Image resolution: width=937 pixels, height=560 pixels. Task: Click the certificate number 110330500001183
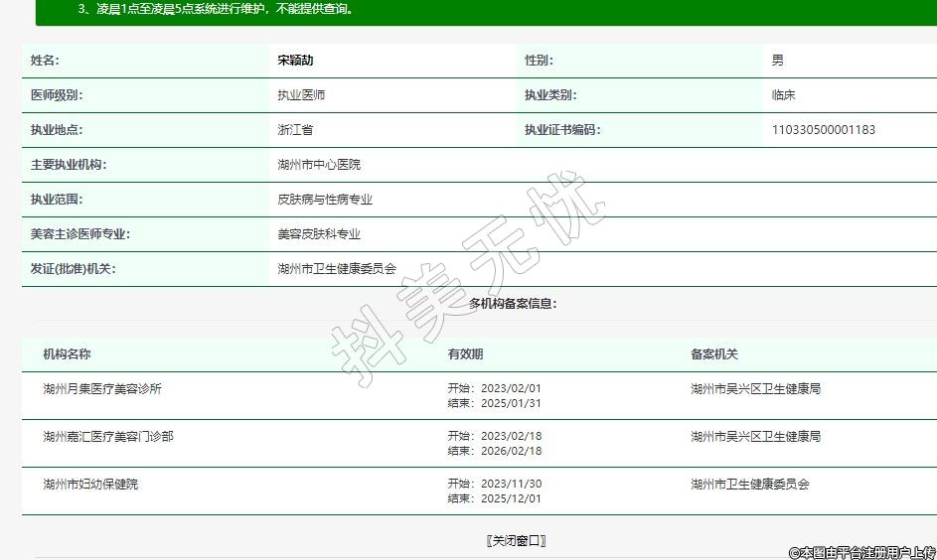(823, 130)
